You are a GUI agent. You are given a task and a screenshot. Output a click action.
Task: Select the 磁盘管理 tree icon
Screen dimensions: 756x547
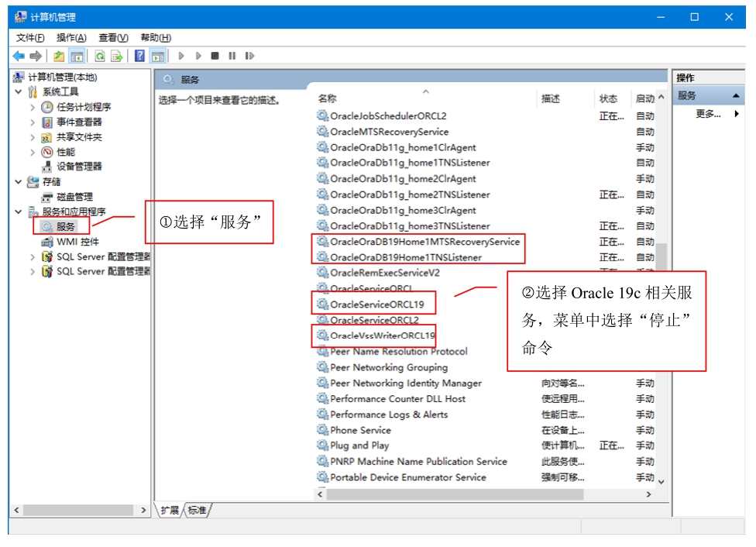pos(46,197)
